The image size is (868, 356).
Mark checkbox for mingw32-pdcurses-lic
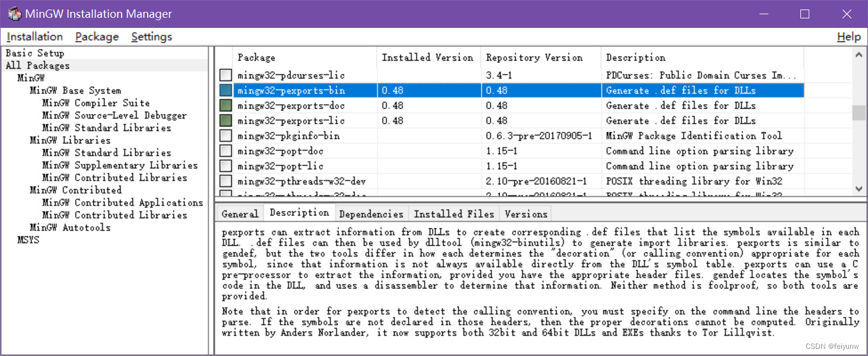pos(225,75)
